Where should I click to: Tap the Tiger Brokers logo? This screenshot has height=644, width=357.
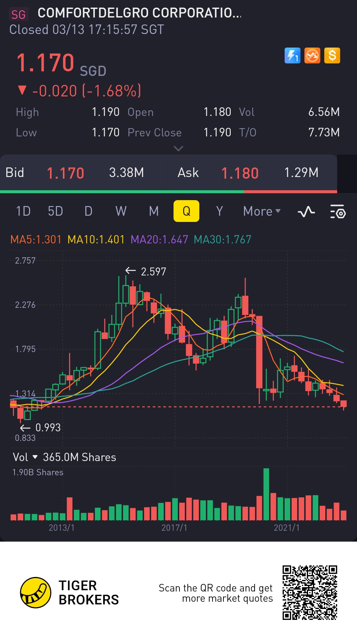(69, 593)
